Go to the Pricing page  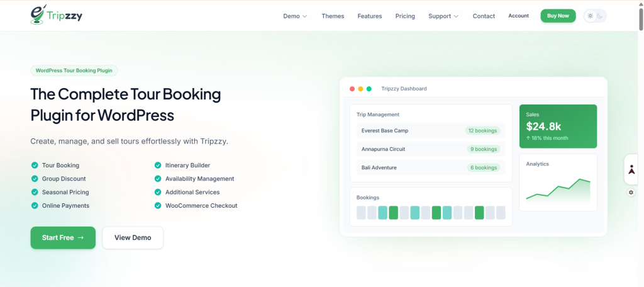405,16
